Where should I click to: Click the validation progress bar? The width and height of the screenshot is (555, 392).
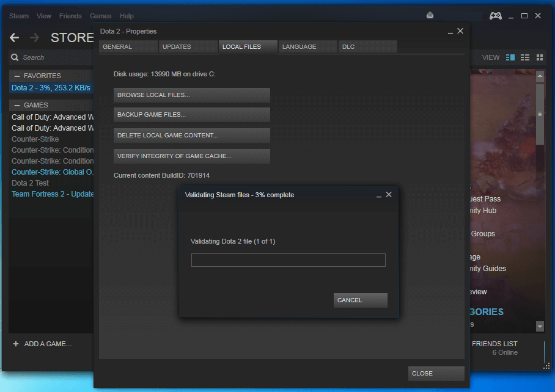pos(288,260)
